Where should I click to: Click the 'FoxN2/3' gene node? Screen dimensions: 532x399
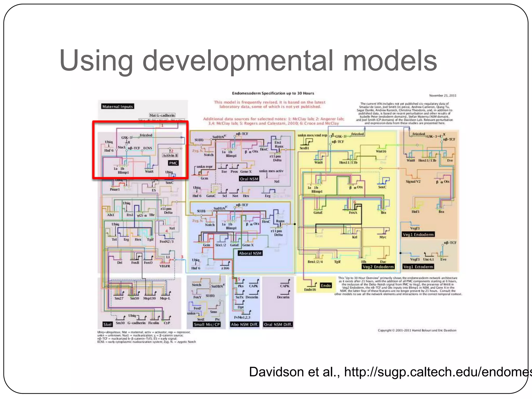tap(167, 242)
